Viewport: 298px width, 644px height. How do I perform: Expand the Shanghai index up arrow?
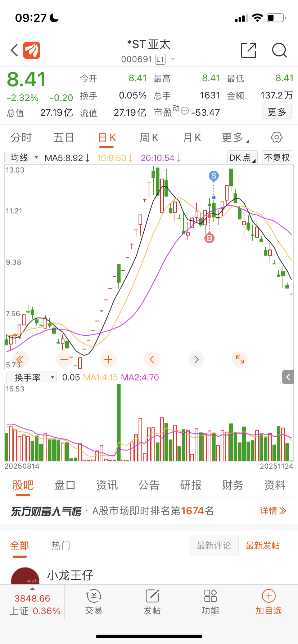click(x=32, y=589)
